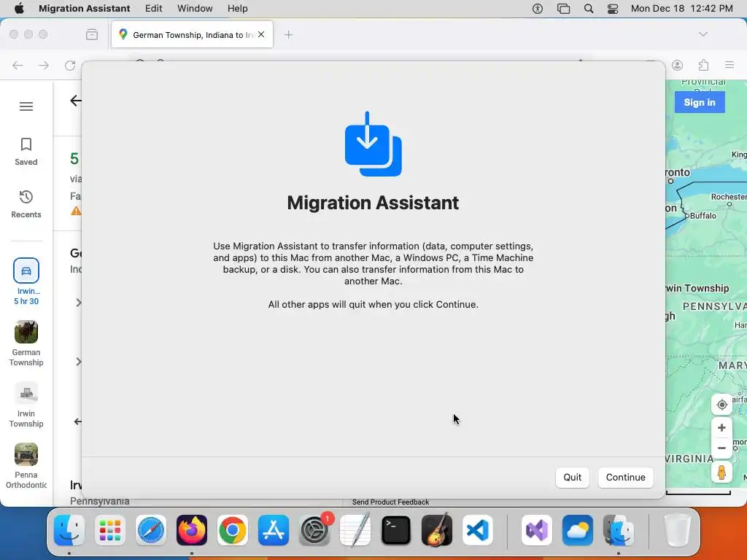Expand the first route step chevron in Maps
Viewport: 747px width, 560px height.
(x=79, y=303)
